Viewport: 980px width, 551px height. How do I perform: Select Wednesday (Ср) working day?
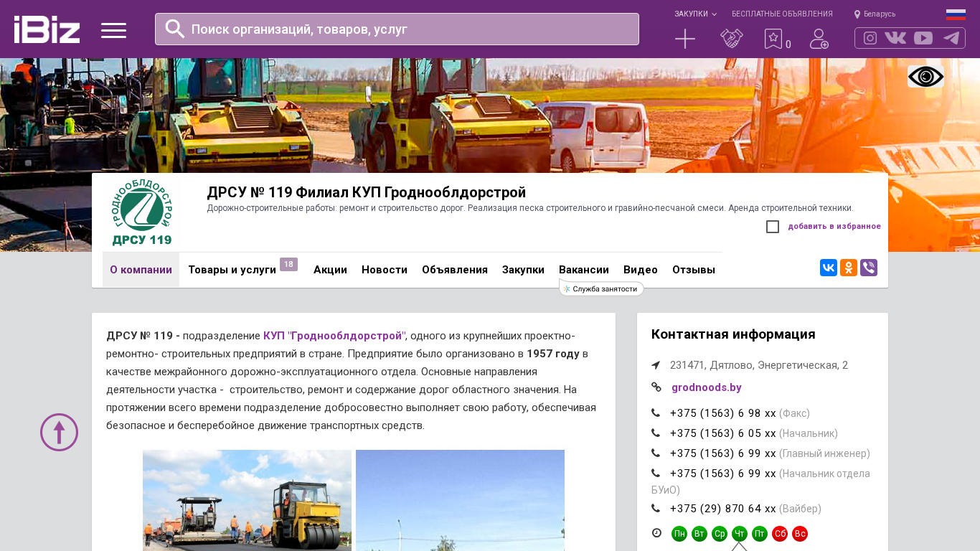coord(720,534)
